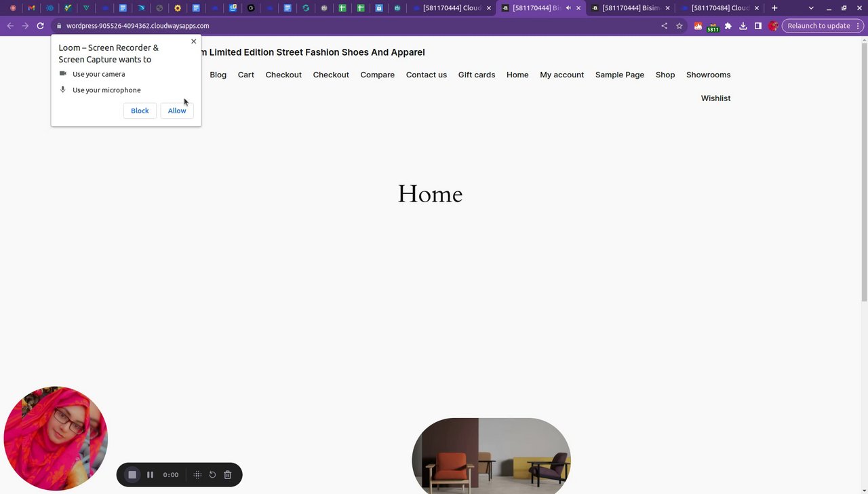Go forward in browser history

(x=25, y=26)
